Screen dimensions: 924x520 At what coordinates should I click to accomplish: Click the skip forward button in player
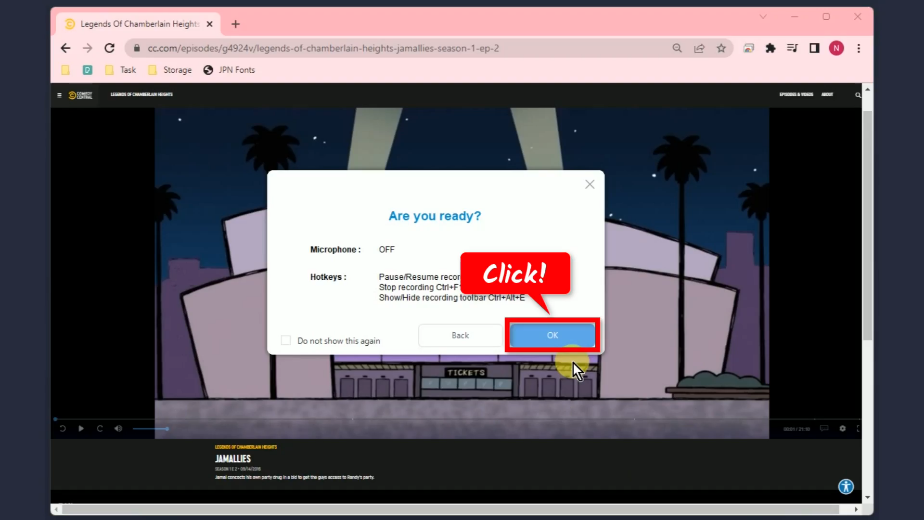100,429
